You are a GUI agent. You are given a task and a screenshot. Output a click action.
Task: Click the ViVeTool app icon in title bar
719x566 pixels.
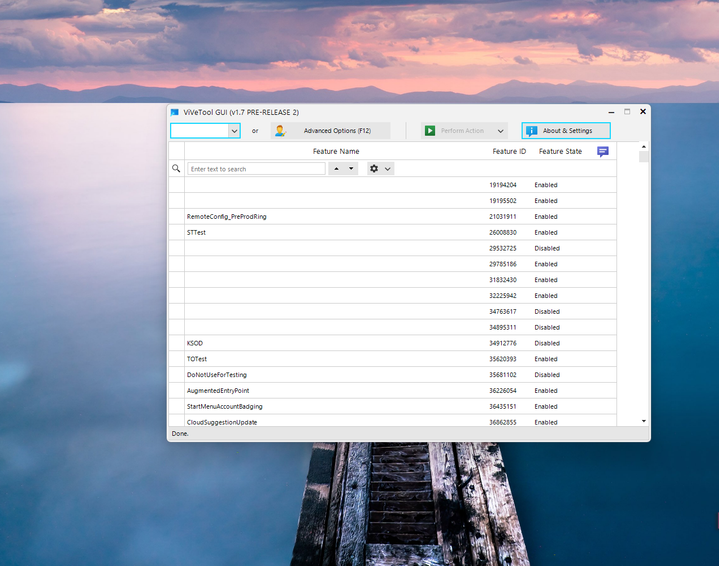(175, 112)
